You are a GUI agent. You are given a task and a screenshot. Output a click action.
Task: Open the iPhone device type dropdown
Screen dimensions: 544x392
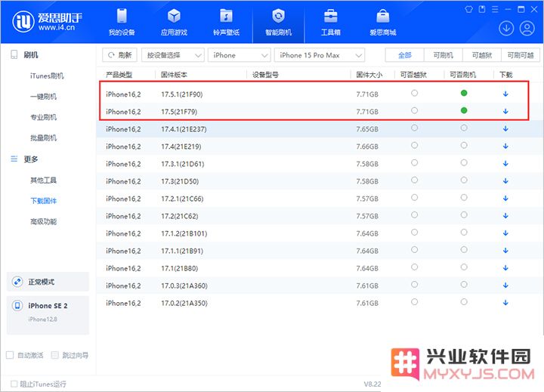[239, 55]
